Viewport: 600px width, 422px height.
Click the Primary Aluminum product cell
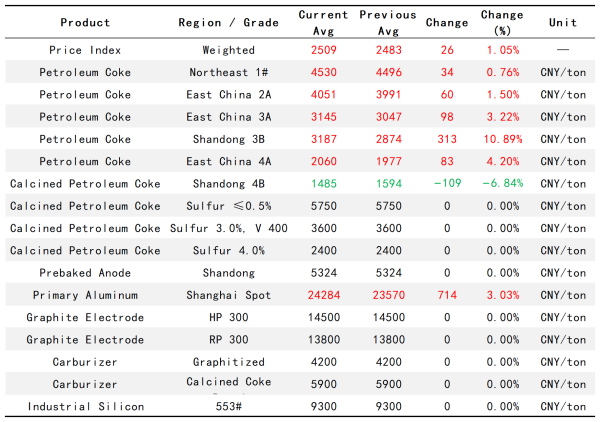(x=85, y=295)
